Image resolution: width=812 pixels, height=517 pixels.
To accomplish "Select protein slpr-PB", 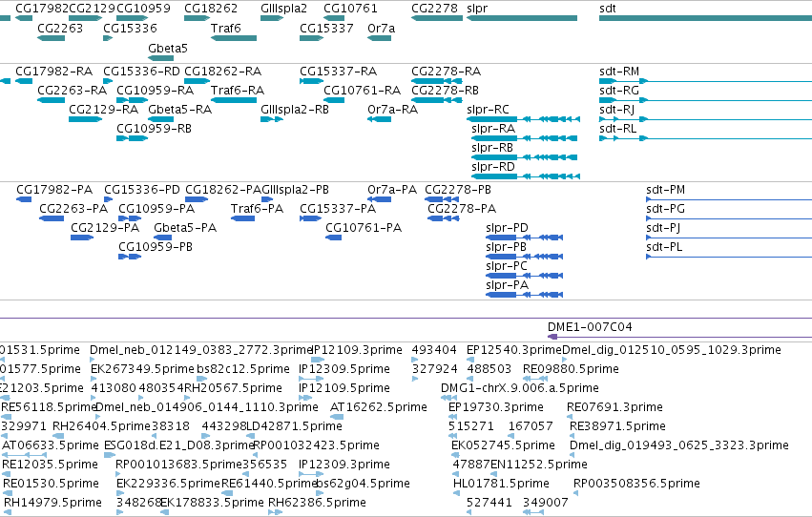I will [x=524, y=257].
